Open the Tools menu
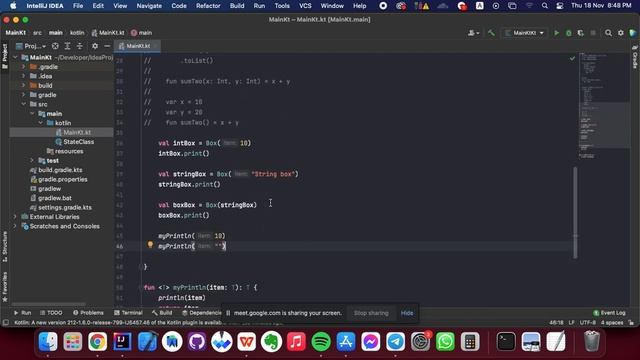640x360 pixels. click(x=282, y=6)
